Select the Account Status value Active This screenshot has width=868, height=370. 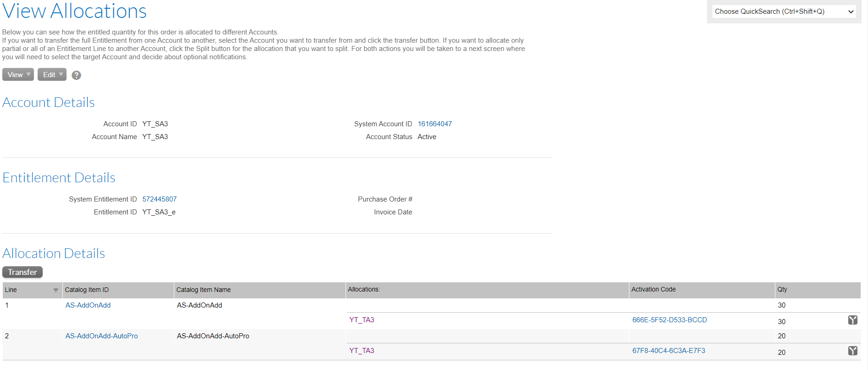tap(427, 137)
